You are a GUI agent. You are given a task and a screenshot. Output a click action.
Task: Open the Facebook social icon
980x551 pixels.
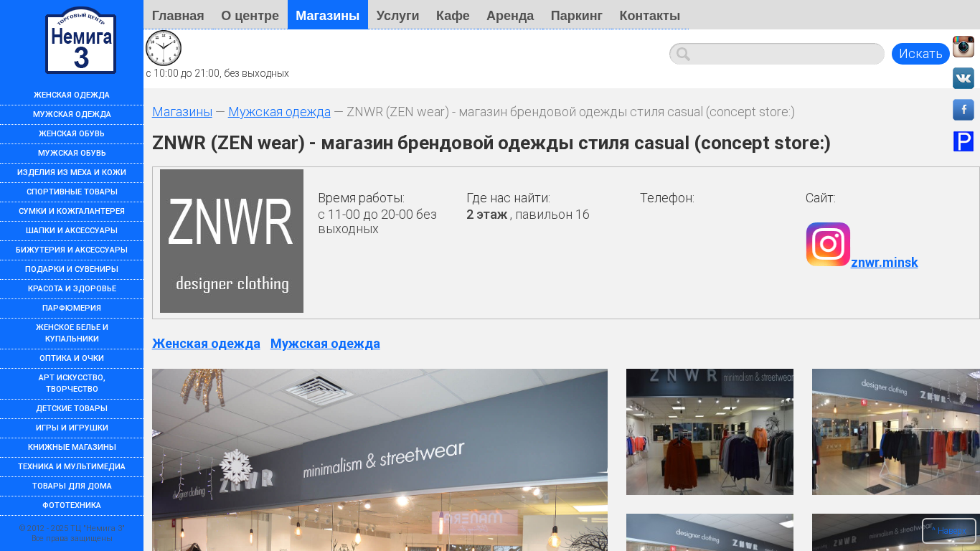[963, 110]
